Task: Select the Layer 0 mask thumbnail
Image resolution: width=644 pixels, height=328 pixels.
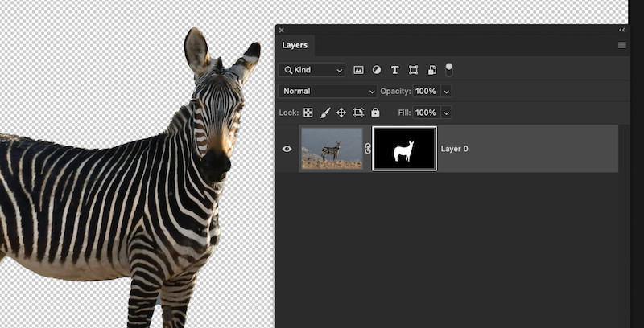Action: [x=405, y=149]
